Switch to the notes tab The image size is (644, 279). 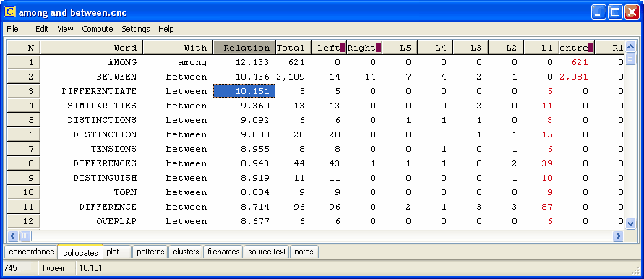pyautogui.click(x=304, y=252)
